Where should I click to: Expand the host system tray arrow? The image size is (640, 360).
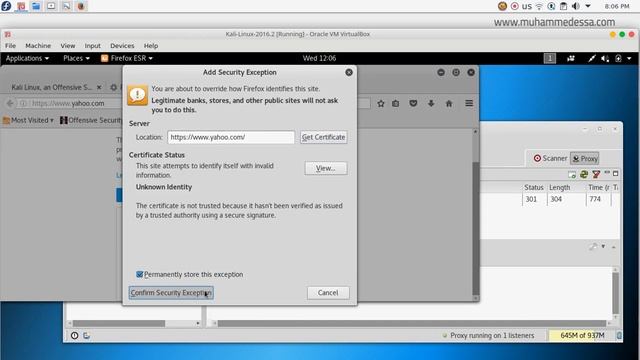click(588, 6)
